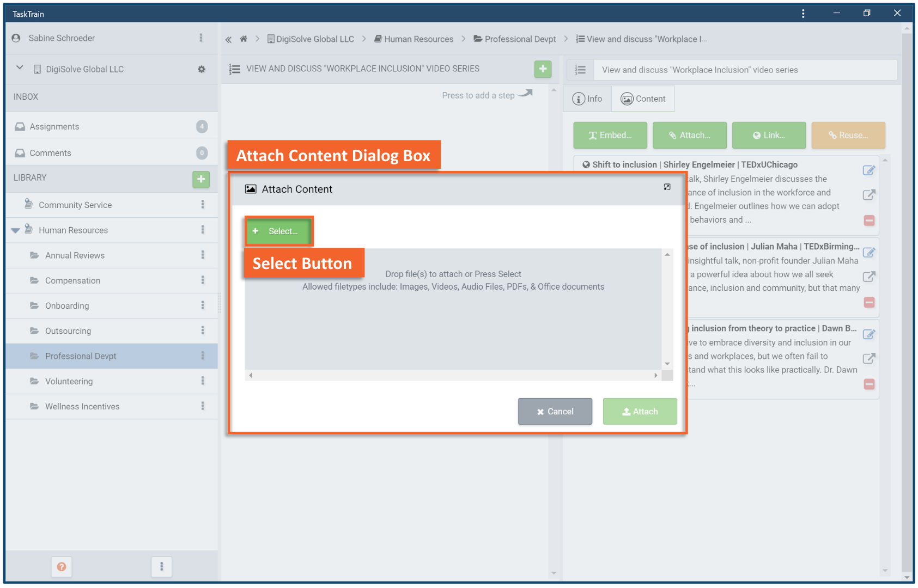Viewport: 918px width, 588px height.
Task: Click the home icon in breadcrumb
Action: [x=244, y=39]
